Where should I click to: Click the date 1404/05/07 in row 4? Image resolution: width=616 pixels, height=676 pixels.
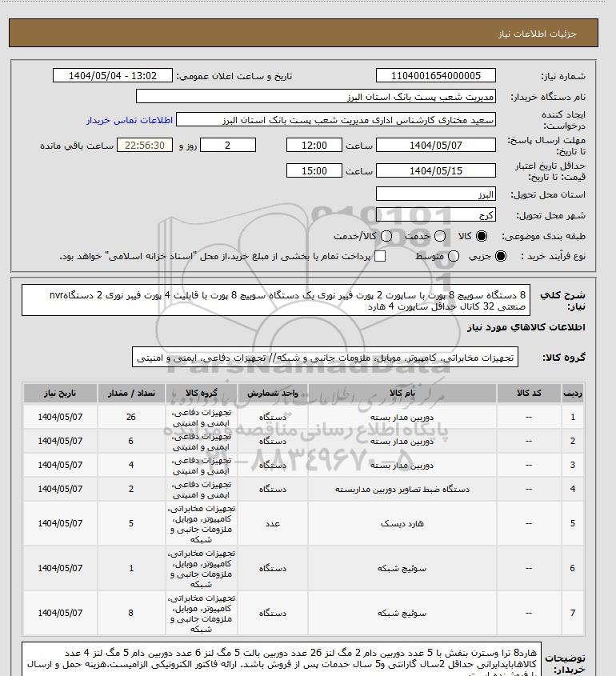pos(60,489)
